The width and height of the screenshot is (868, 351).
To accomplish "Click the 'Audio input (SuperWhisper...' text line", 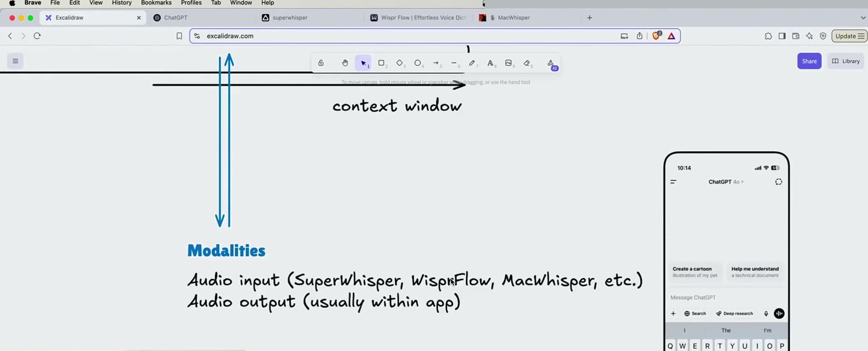I will [x=415, y=280].
